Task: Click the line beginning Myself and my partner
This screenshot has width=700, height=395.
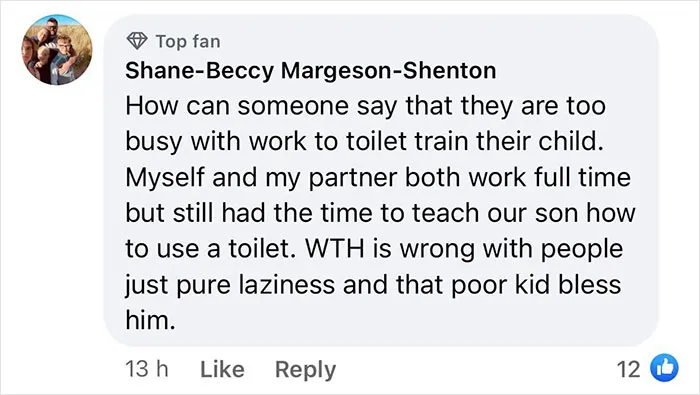Action: [378, 178]
